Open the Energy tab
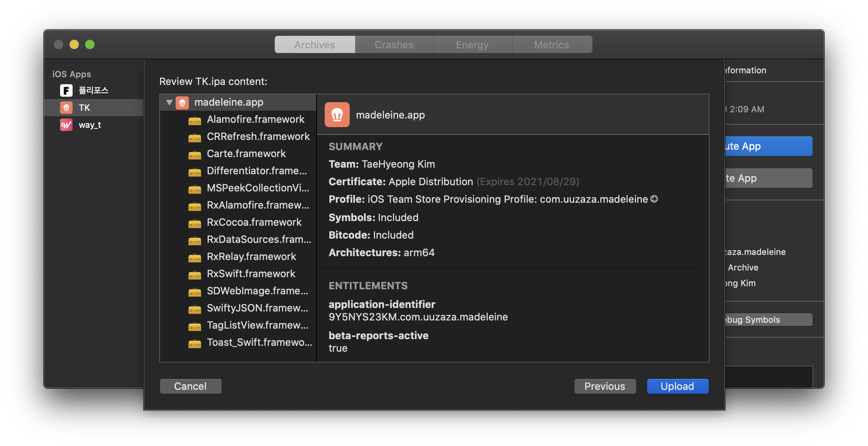868x446 pixels. point(472,45)
